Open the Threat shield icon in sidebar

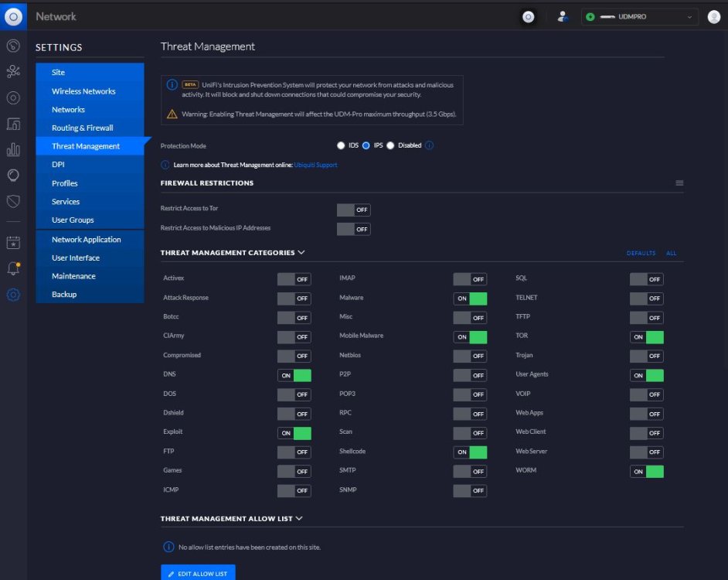[x=13, y=201]
